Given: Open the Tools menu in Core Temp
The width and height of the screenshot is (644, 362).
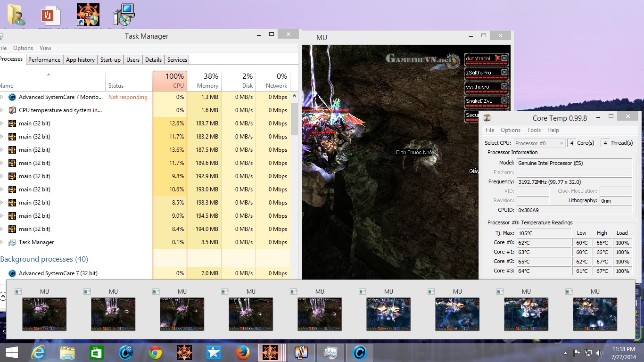Looking at the screenshot, I should click(x=534, y=130).
